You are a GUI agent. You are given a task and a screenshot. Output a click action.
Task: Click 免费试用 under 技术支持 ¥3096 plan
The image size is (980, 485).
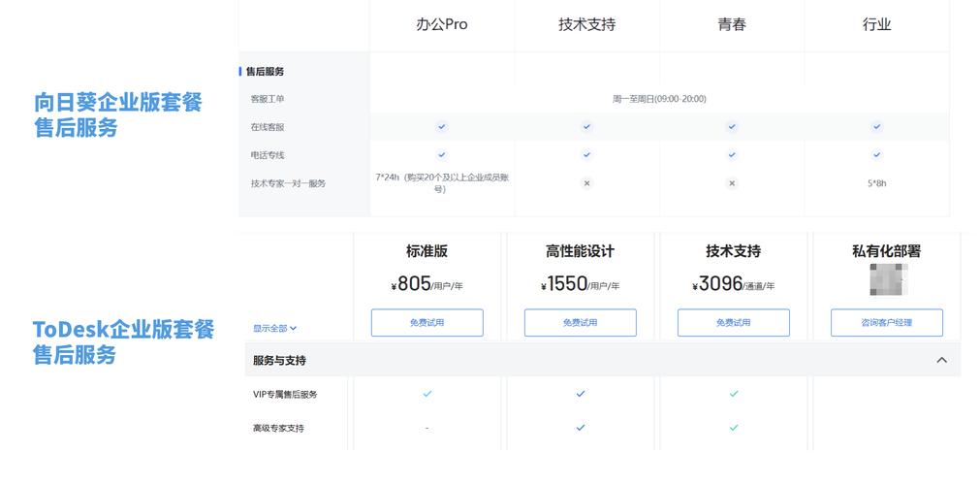[733, 322]
